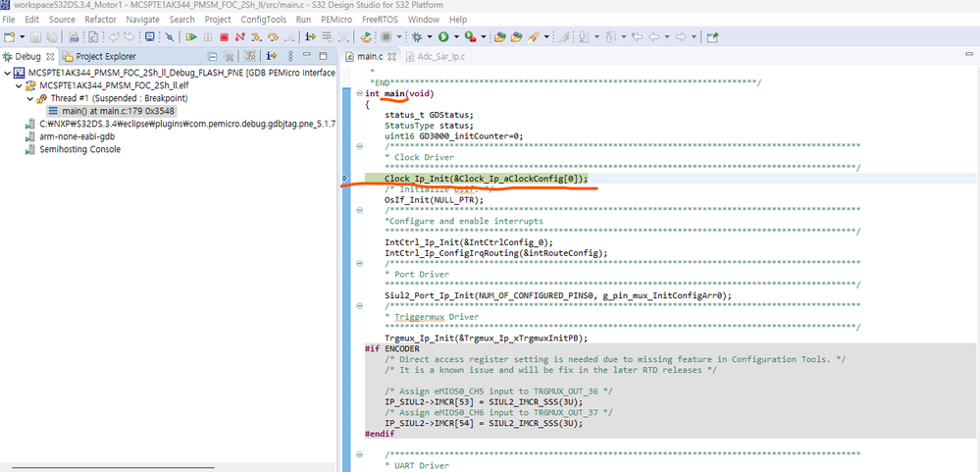Open the chip icon dropdown arrow

399,37
